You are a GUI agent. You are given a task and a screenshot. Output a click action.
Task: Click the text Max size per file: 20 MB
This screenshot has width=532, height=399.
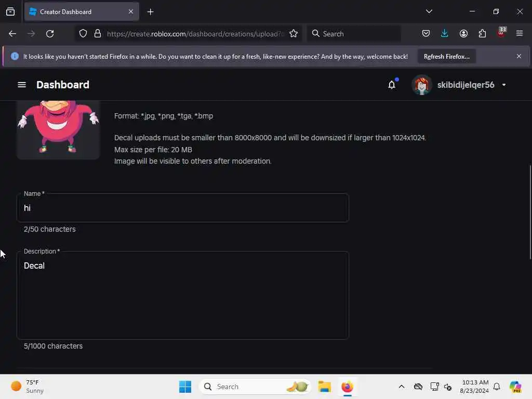(x=153, y=150)
